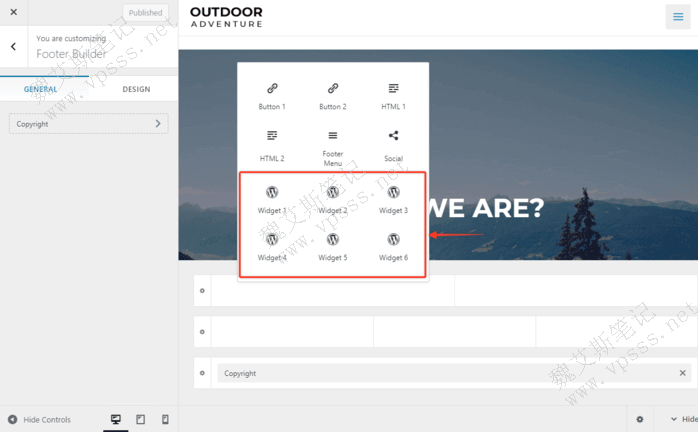Add the Button 1 link element
The image size is (698, 432).
[272, 96]
